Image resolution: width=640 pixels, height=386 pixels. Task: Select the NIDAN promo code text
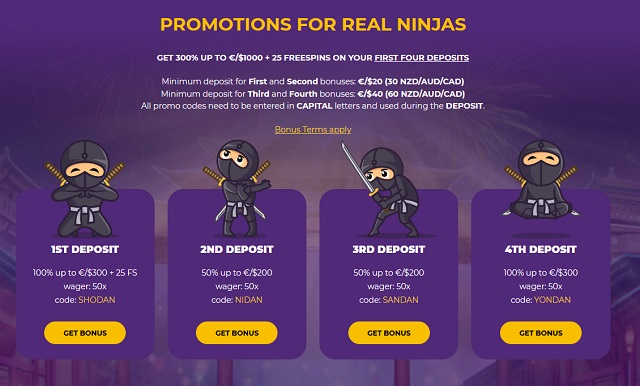(249, 300)
